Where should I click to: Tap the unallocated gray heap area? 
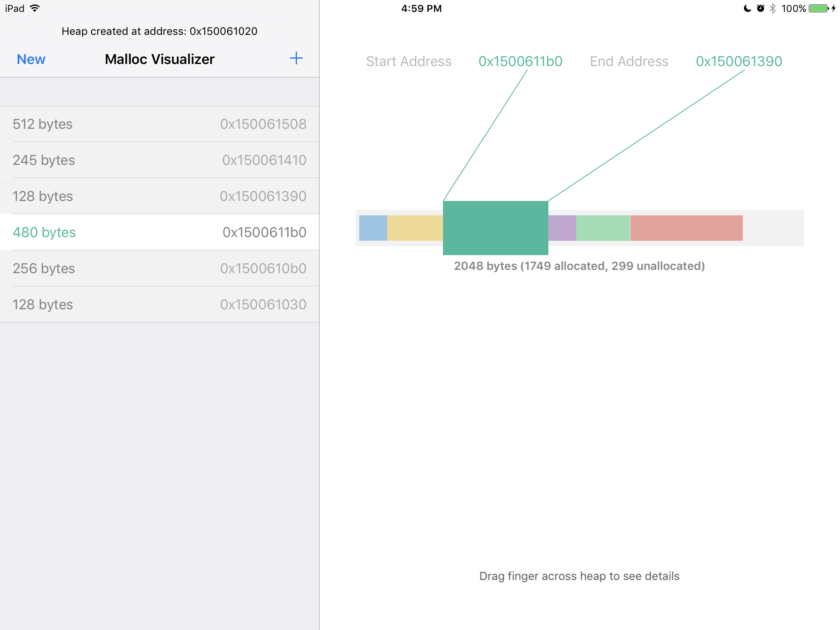click(773, 228)
